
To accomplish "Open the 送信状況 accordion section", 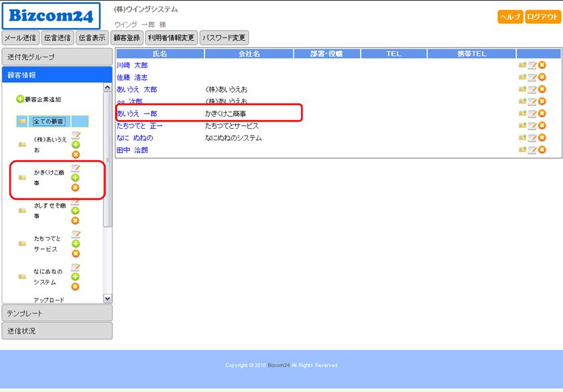I will 57,331.
